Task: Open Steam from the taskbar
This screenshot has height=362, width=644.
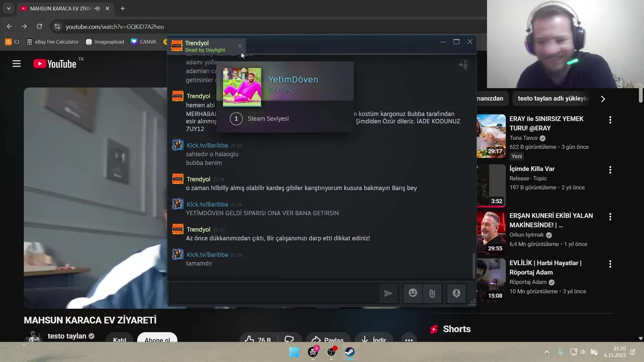Action: (350, 352)
